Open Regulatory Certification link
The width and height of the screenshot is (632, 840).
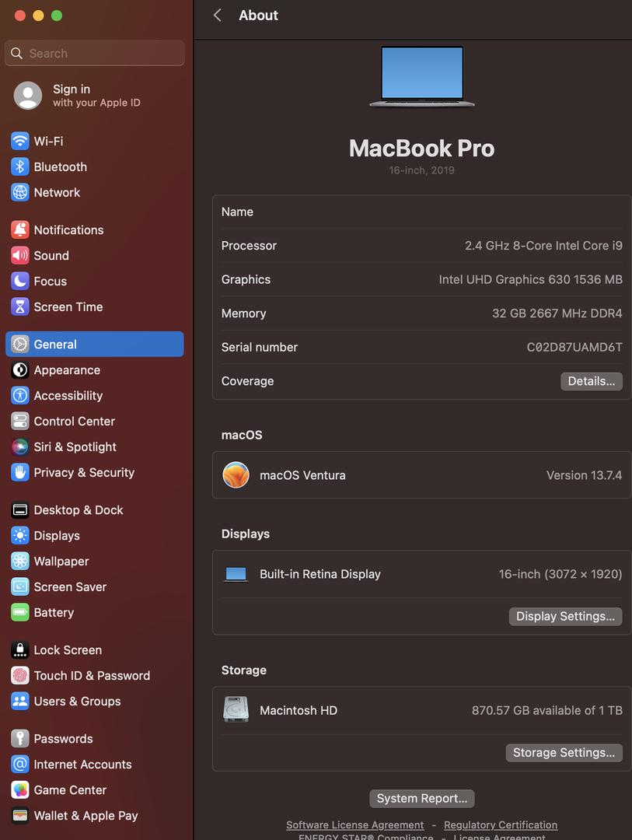501,825
